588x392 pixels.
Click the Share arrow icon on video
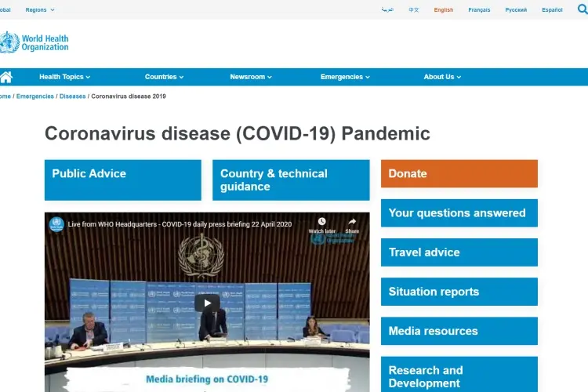(352, 221)
